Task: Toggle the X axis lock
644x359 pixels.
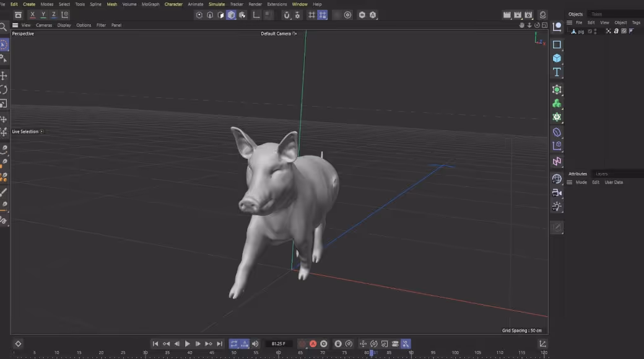Action: point(32,15)
